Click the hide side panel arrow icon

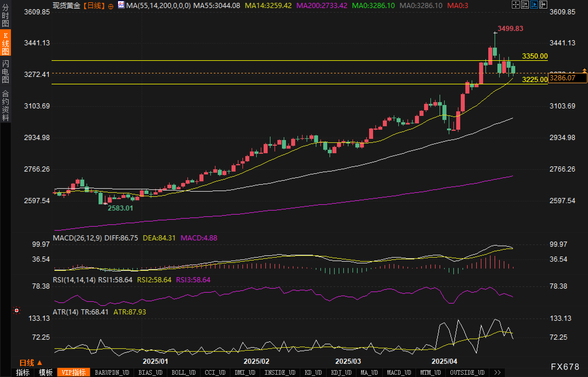[543, 5]
